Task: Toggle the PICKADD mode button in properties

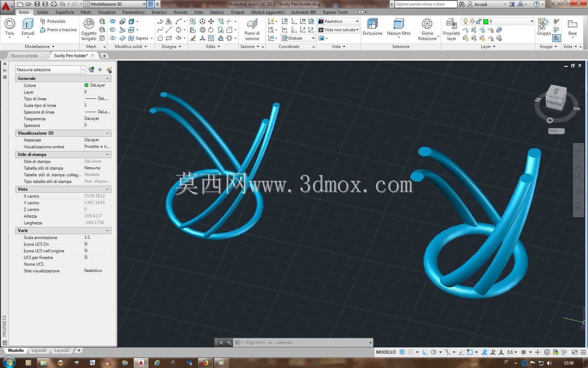Action: [x=91, y=70]
